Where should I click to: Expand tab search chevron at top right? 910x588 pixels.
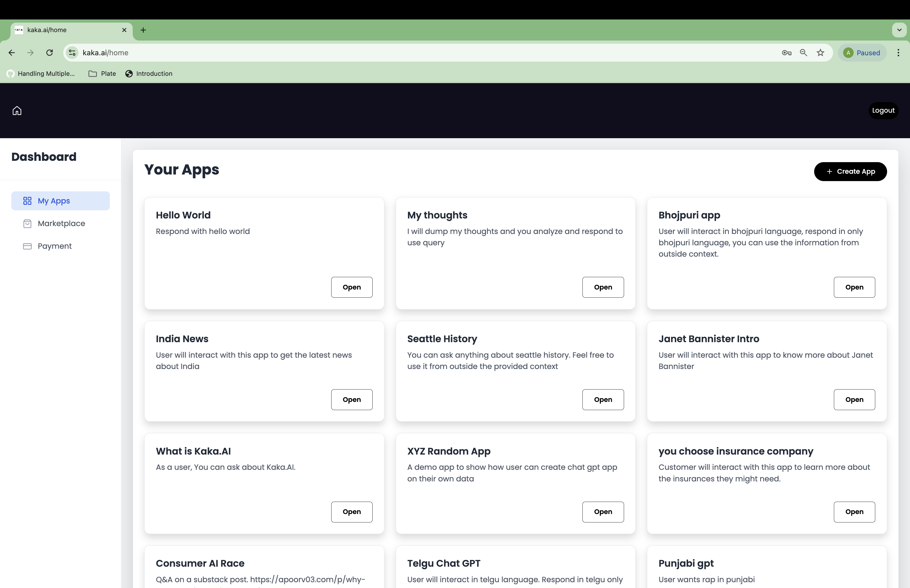pyautogui.click(x=899, y=30)
